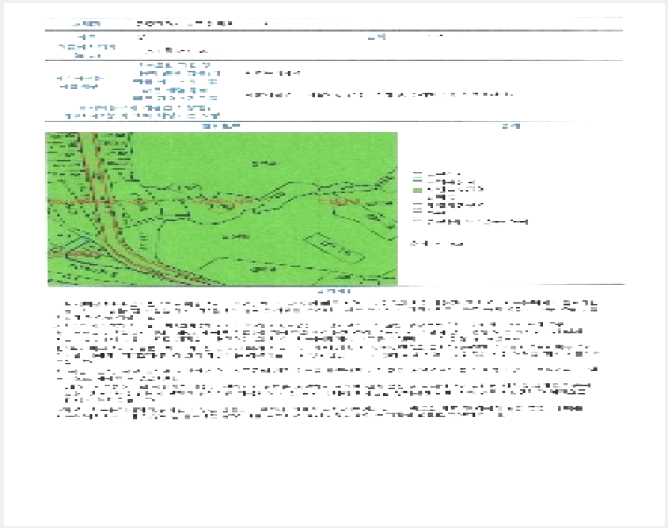Click the tilted rectangular parcel on the map

pos(335,248)
